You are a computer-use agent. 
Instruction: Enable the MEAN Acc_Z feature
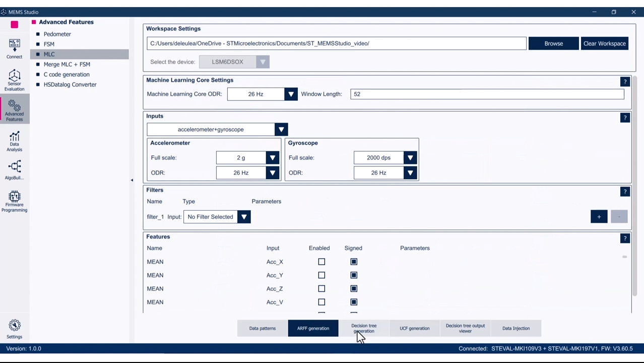click(x=321, y=288)
